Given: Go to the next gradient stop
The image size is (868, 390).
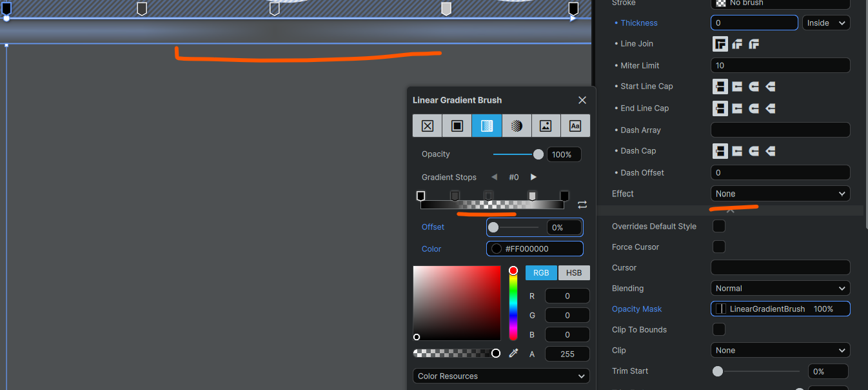Looking at the screenshot, I should click(533, 177).
